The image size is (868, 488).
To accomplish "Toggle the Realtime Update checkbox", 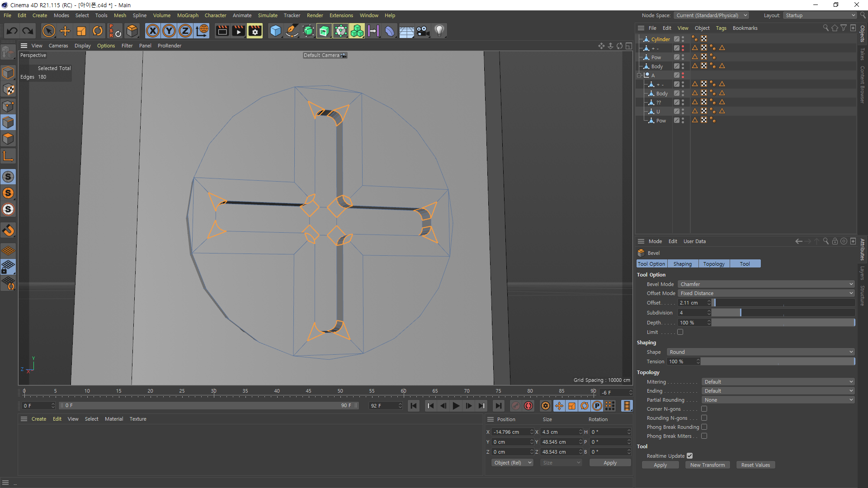I will (x=689, y=456).
